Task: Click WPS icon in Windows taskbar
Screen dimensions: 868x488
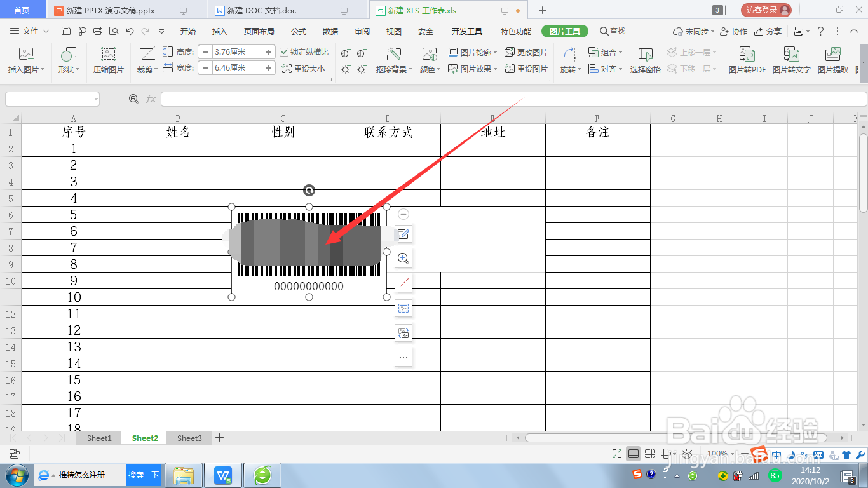Action: pyautogui.click(x=223, y=475)
